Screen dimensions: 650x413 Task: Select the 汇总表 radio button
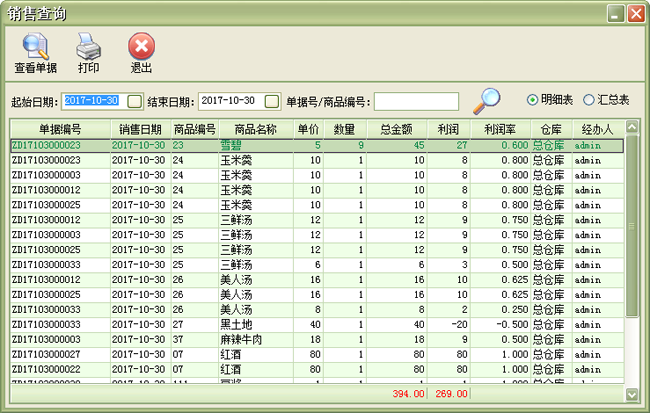(x=589, y=100)
